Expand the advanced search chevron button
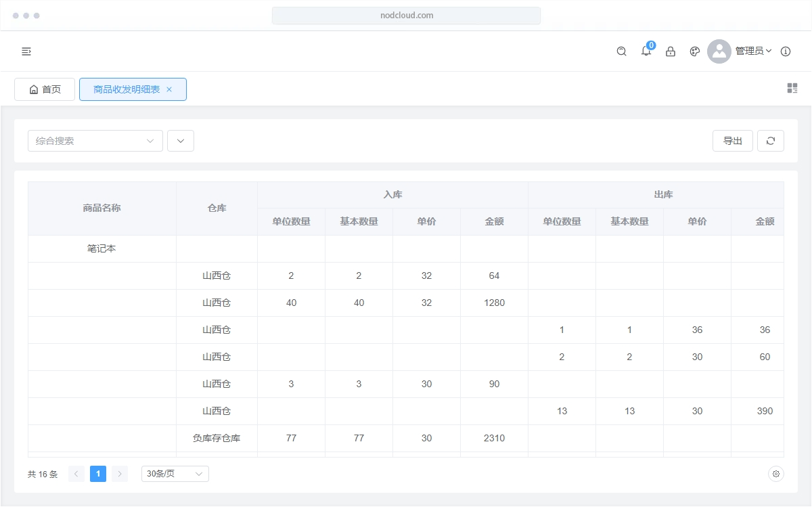812x507 pixels. (181, 141)
